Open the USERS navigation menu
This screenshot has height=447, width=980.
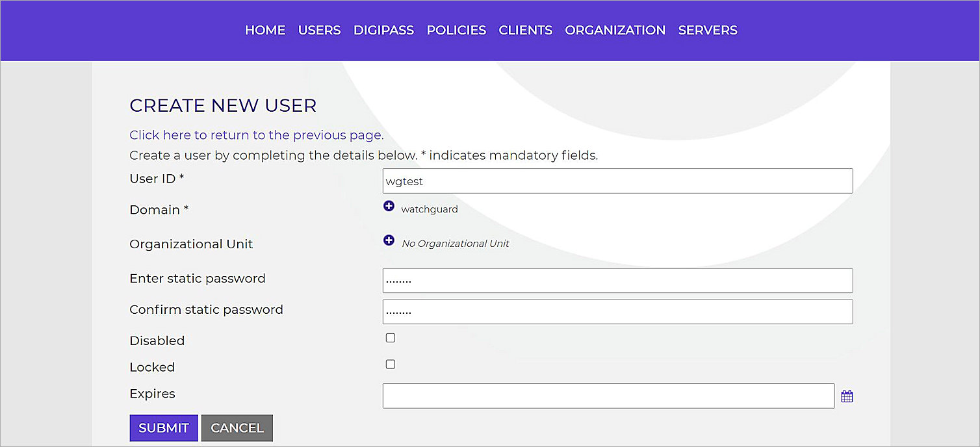pos(319,30)
